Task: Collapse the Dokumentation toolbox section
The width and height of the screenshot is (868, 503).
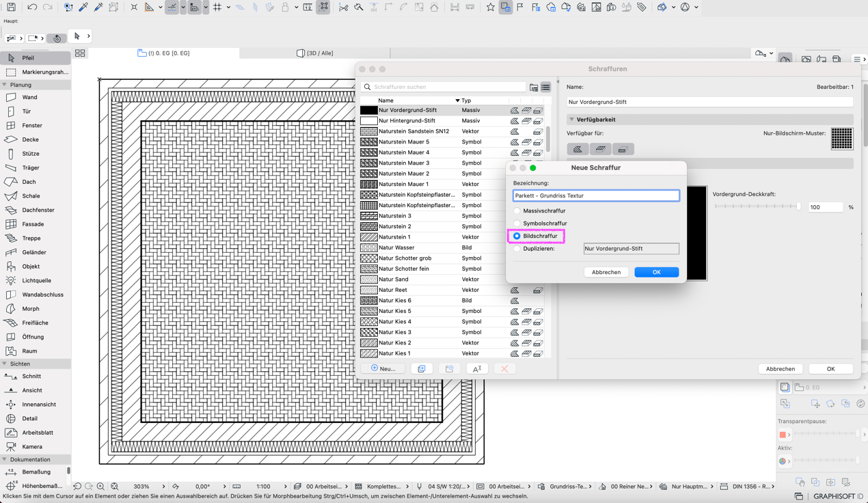Action: 5,459
